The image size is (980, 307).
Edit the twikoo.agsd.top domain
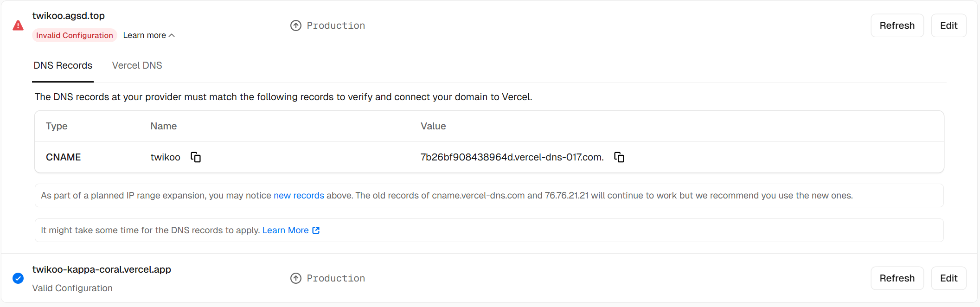point(948,26)
